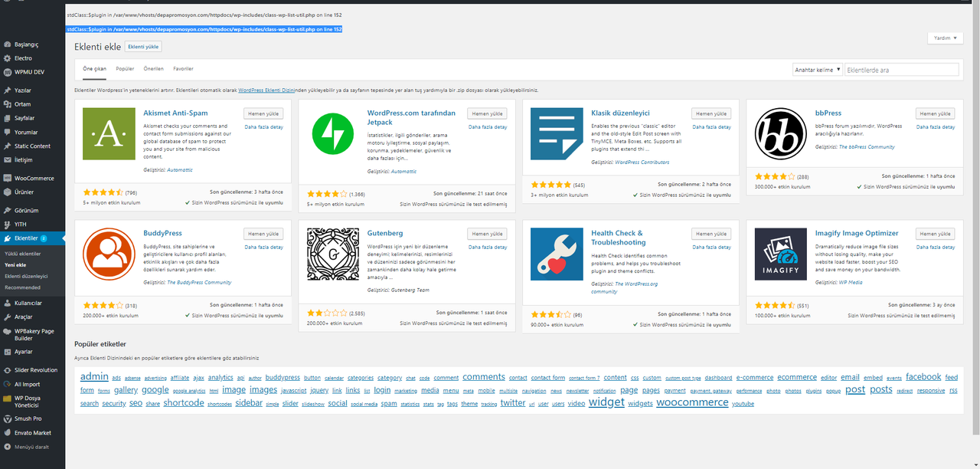Click the Gutenberg plugin title link
Screen dimensions: 980x469
(x=385, y=233)
